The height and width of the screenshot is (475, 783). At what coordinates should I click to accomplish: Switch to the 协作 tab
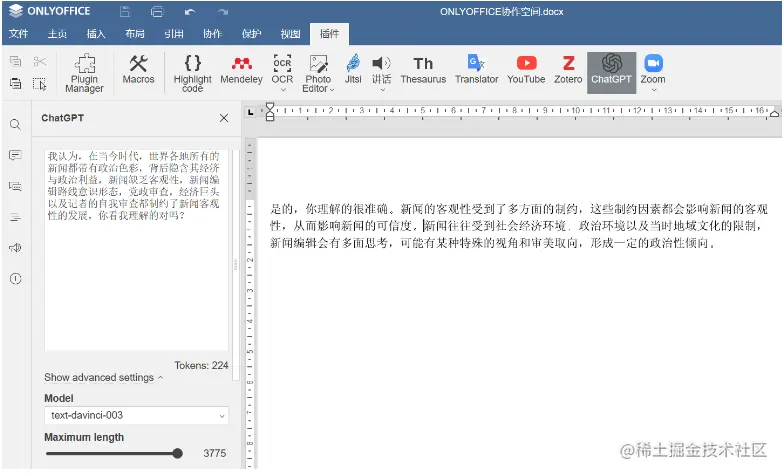tap(212, 34)
